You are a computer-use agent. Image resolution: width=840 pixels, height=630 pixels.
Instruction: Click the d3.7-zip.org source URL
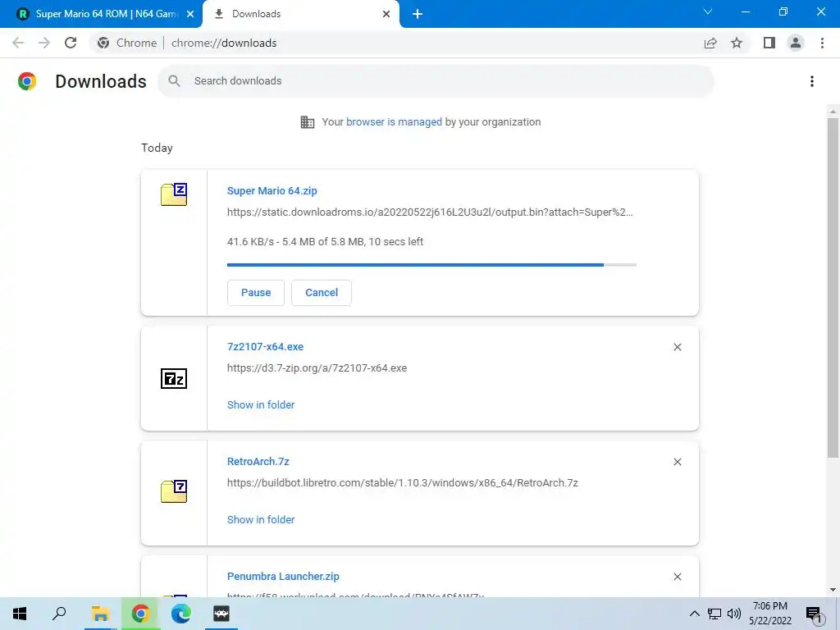point(317,368)
